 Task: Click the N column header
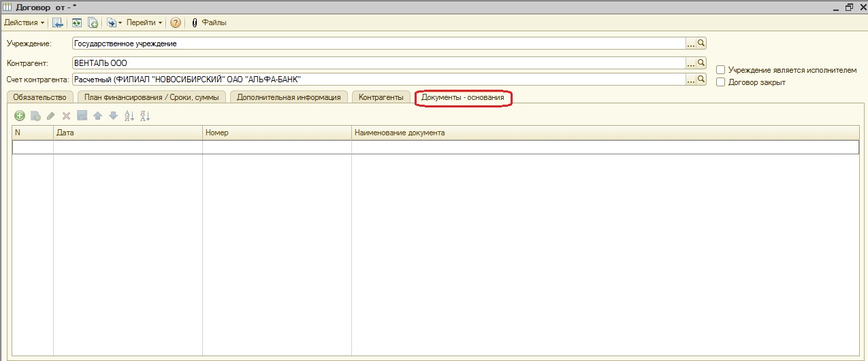tap(33, 133)
